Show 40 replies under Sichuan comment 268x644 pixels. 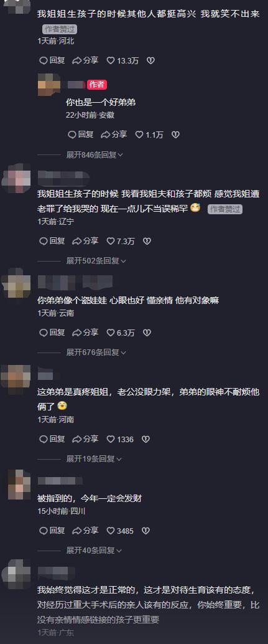pyautogui.click(x=95, y=551)
